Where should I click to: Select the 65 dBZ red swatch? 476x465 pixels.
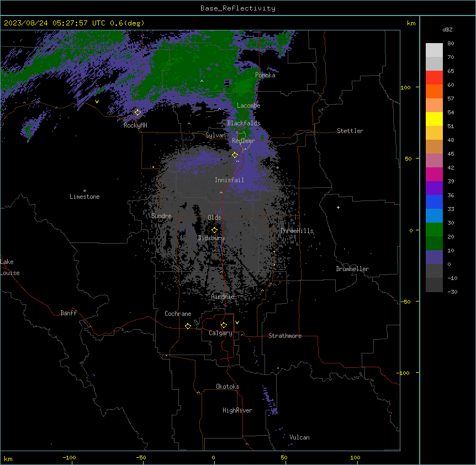click(434, 77)
